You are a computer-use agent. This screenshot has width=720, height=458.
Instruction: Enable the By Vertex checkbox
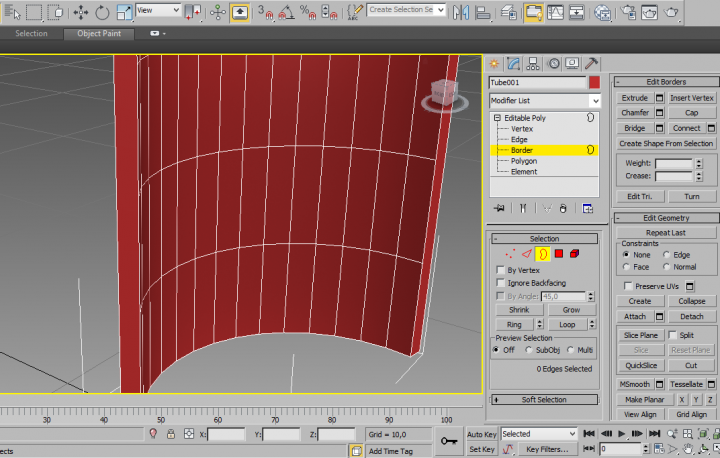click(501, 270)
